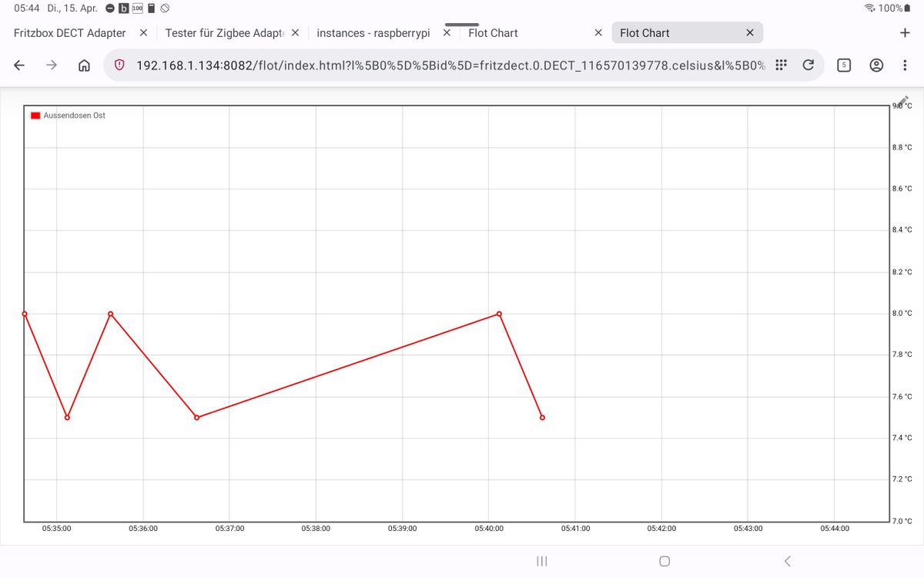The image size is (924, 578).
Task: Open the user profile icon
Action: (x=876, y=66)
